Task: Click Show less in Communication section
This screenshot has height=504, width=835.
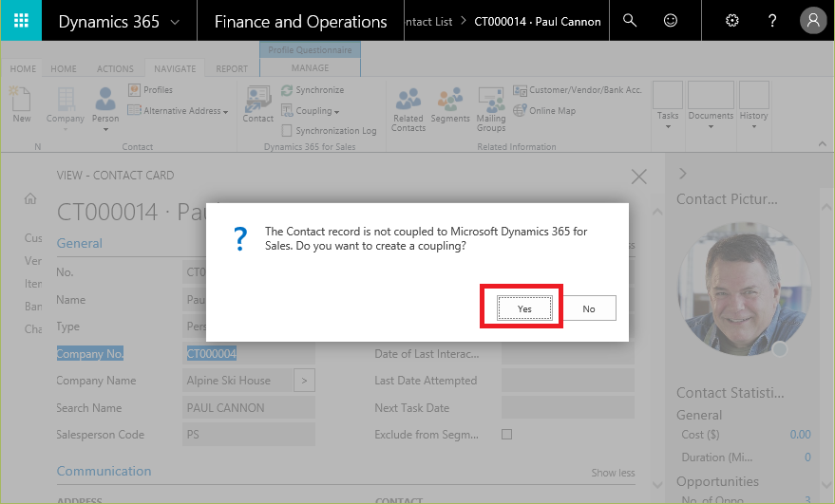Action: pos(613,473)
